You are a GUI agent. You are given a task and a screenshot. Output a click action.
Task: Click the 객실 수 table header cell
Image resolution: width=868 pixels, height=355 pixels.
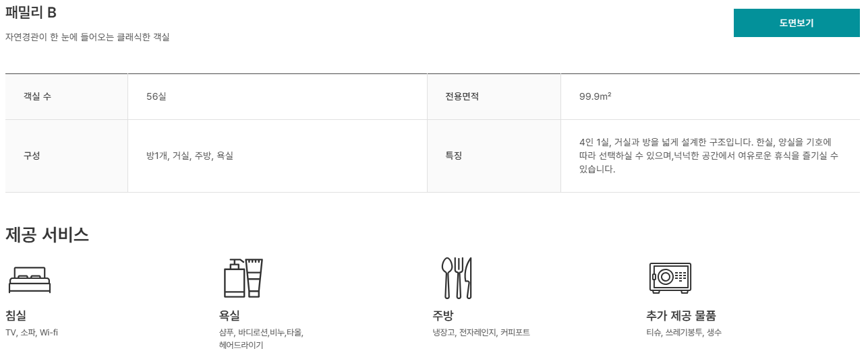[x=38, y=97]
